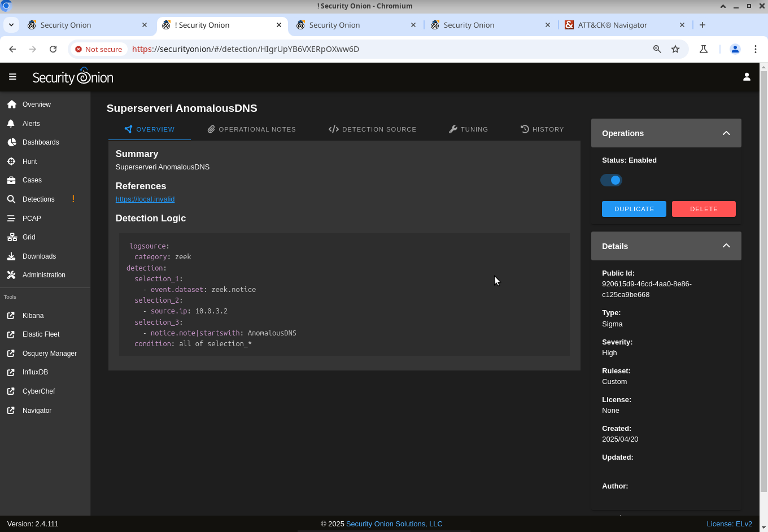The width and height of the screenshot is (768, 532).
Task: Open Security Onion Solutions, LLC link
Action: coord(394,524)
